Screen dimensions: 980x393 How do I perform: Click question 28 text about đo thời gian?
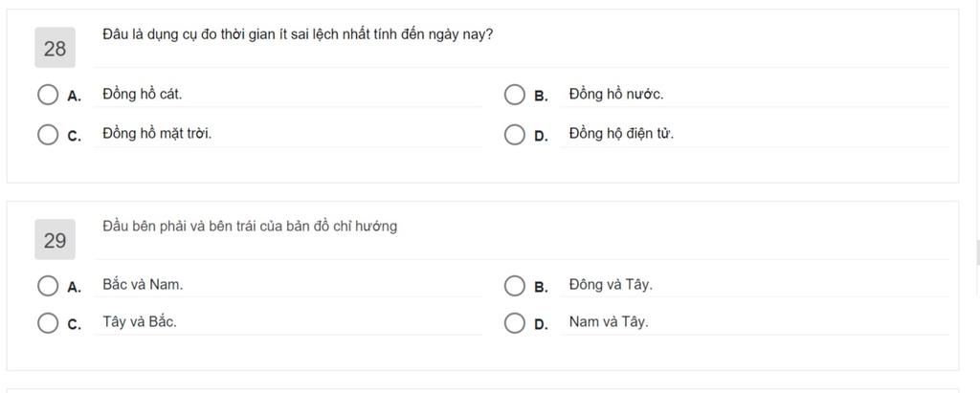tap(298, 35)
